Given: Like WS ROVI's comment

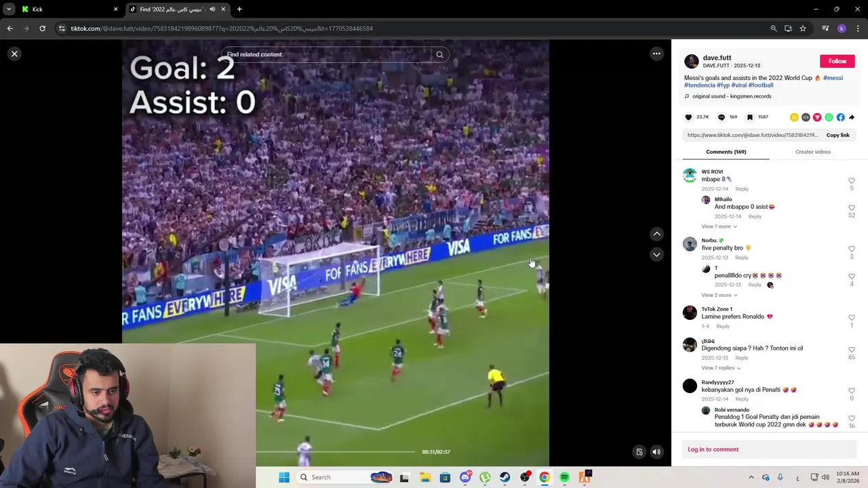Looking at the screenshot, I should coord(852,181).
